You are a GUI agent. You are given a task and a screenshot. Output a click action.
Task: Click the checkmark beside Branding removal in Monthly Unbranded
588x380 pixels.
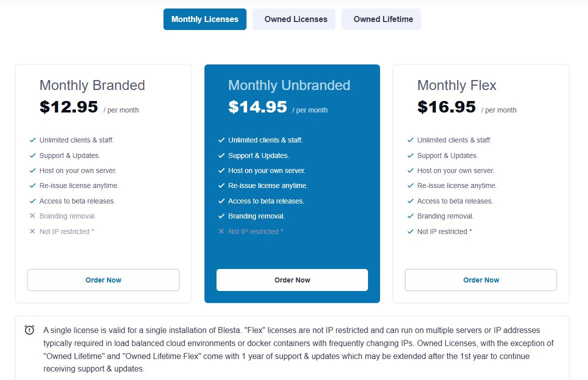point(221,216)
